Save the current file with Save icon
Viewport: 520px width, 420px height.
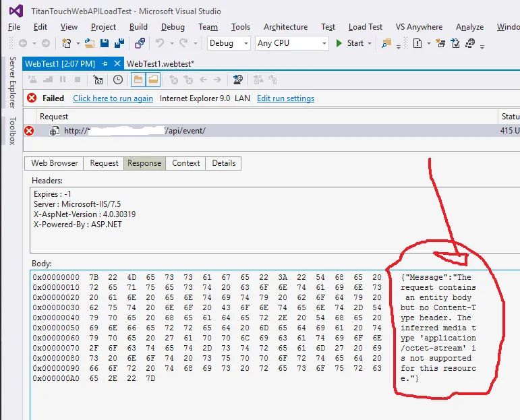click(105, 43)
